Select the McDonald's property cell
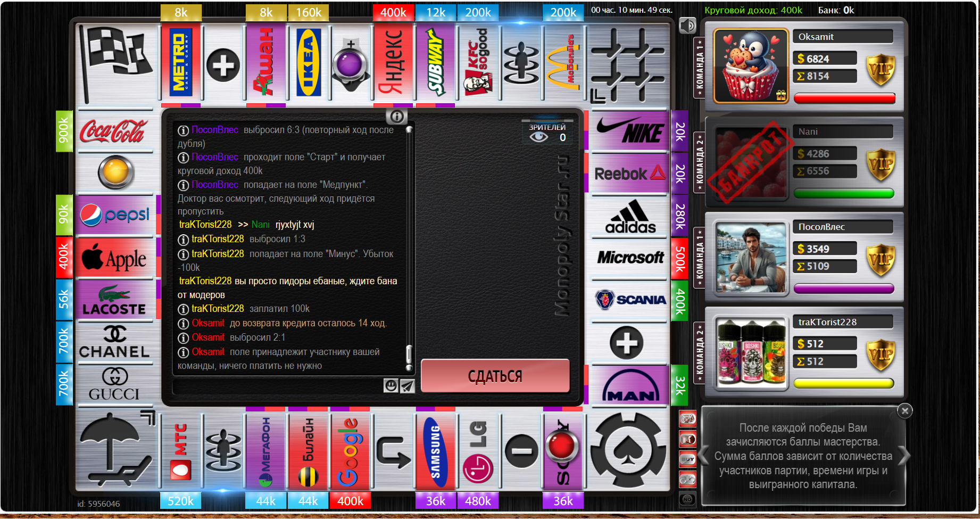Viewport: 980px width, 519px height. tap(563, 63)
